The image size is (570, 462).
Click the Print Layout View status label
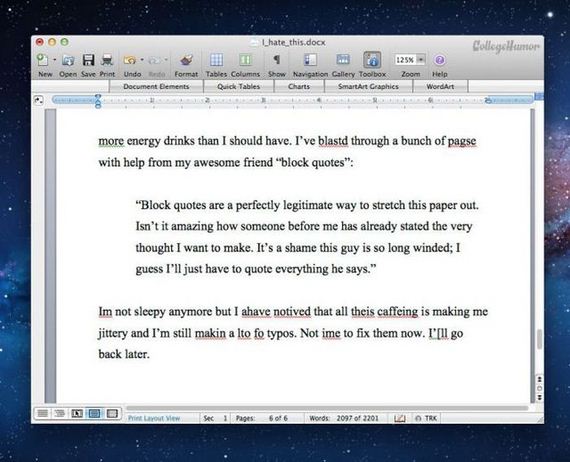[154, 418]
